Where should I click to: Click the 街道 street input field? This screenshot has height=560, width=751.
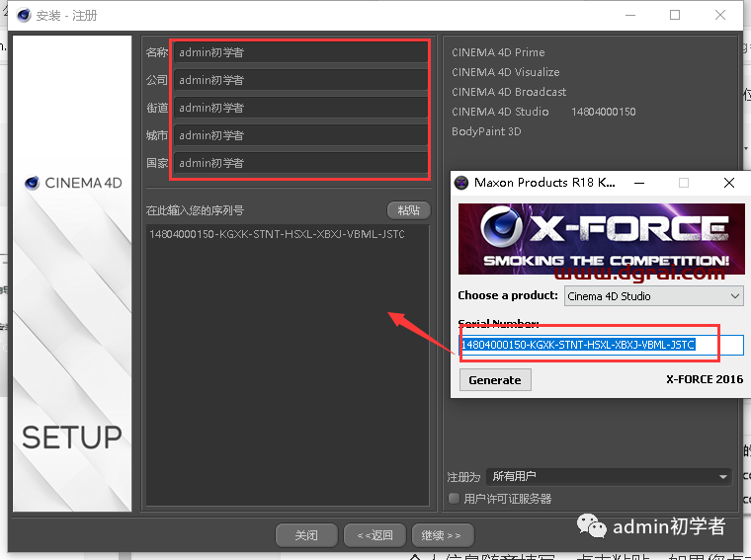(300, 108)
